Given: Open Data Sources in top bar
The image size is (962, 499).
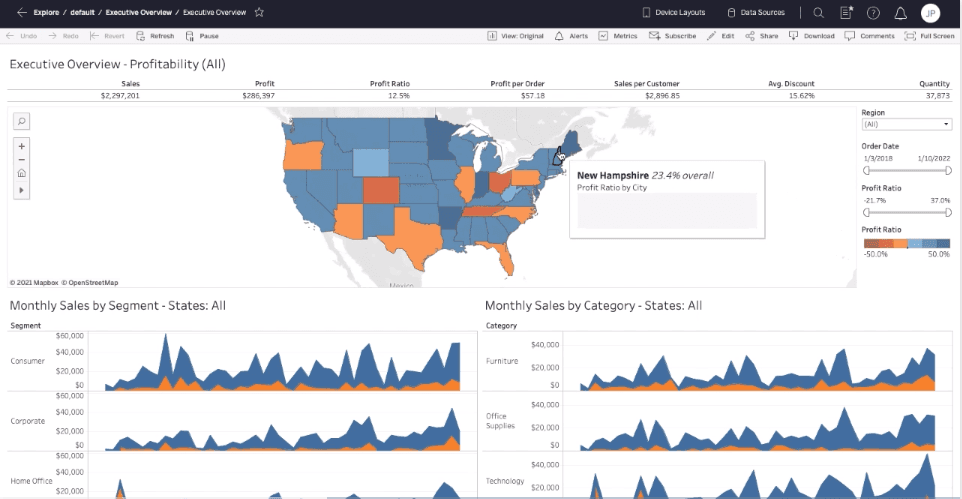Looking at the screenshot, I should (756, 12).
